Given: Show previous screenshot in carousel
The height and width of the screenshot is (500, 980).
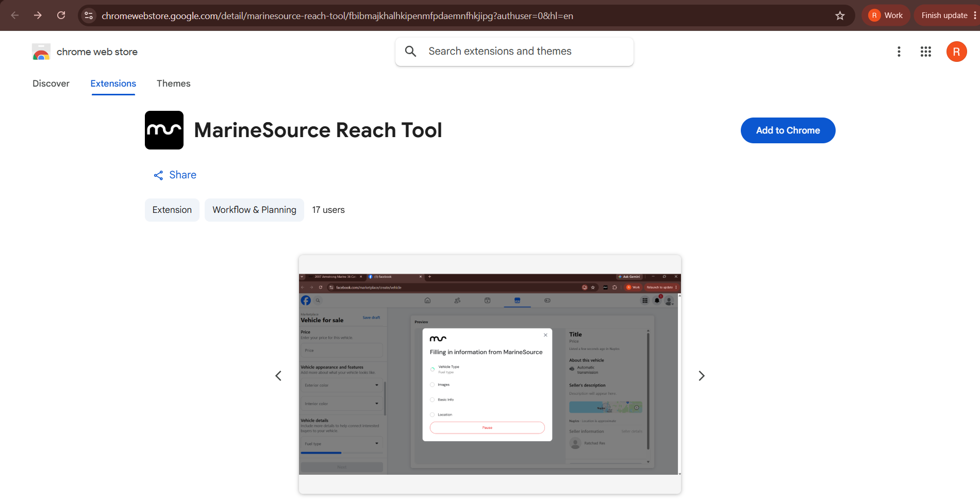Looking at the screenshot, I should (x=278, y=376).
